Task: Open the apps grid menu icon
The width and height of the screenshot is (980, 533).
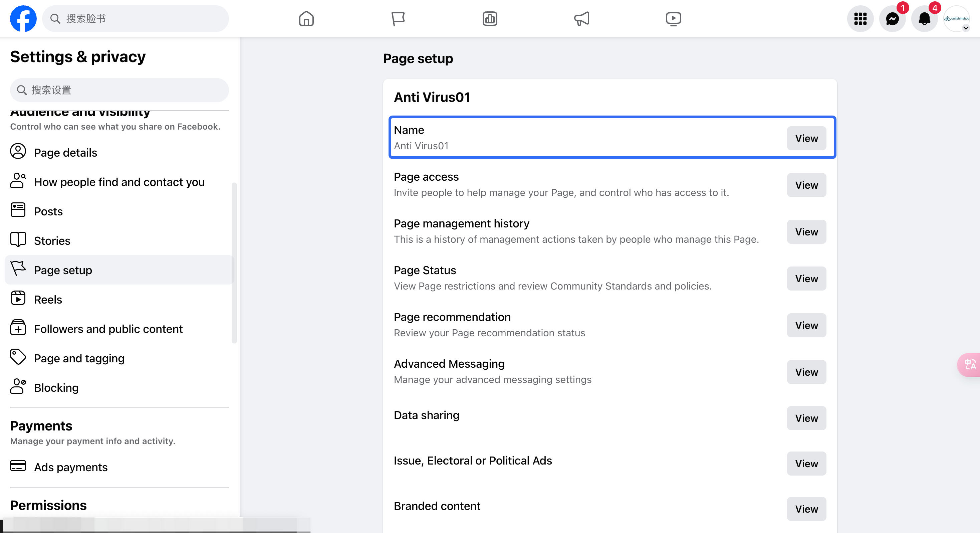Action: coord(861,19)
